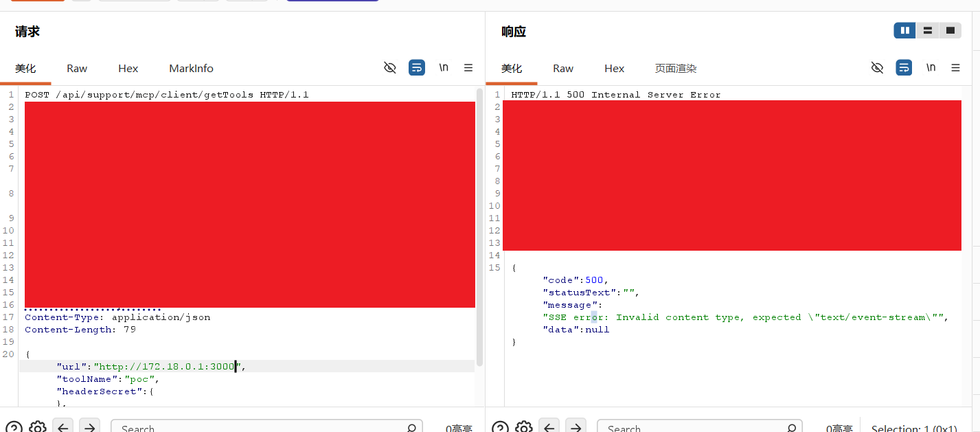Click the "headerSecret" line in request
The image size is (980, 432).
pos(106,391)
